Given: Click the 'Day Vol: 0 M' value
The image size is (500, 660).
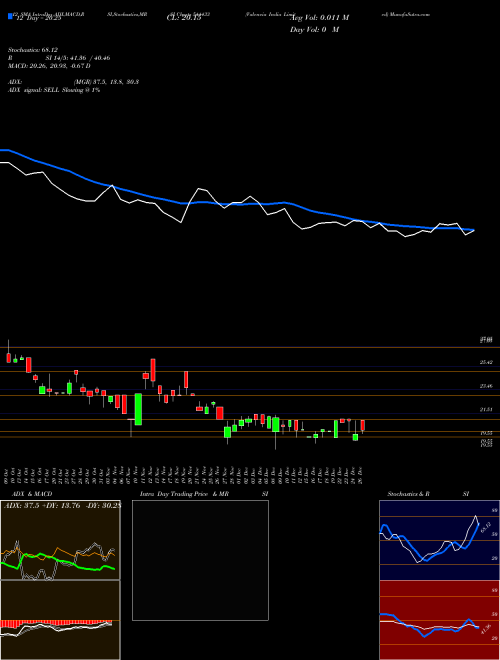Looking at the screenshot, I should pos(314,29).
